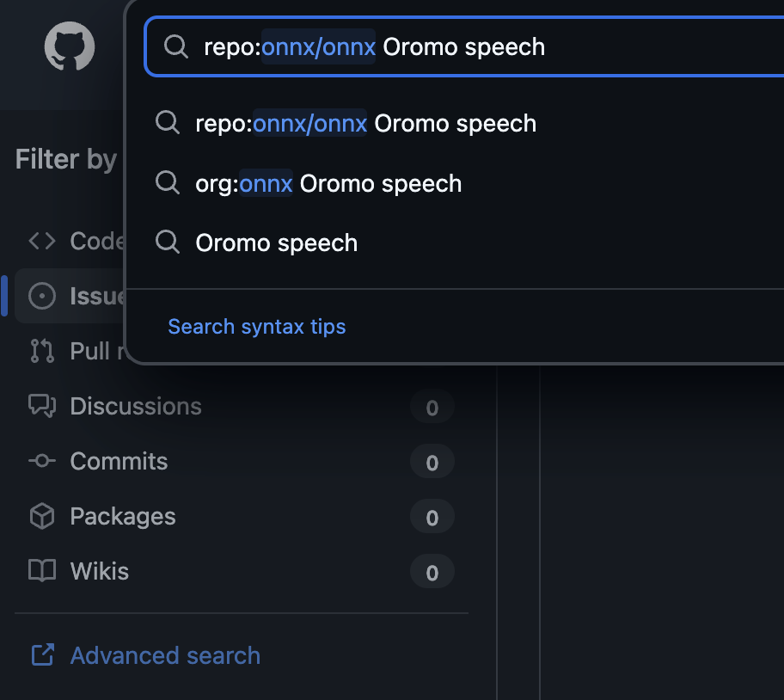The width and height of the screenshot is (784, 700).
Task: Click the Discussions speech bubble icon
Action: [42, 406]
